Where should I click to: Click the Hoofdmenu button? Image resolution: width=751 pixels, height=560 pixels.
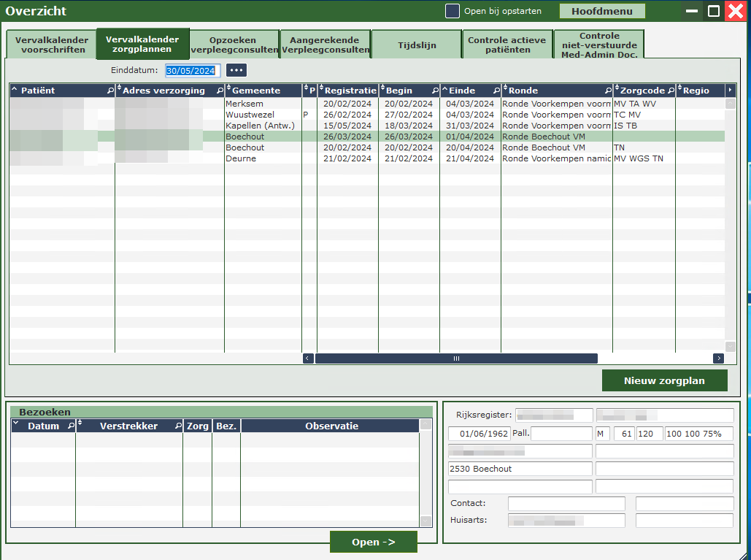[602, 11]
